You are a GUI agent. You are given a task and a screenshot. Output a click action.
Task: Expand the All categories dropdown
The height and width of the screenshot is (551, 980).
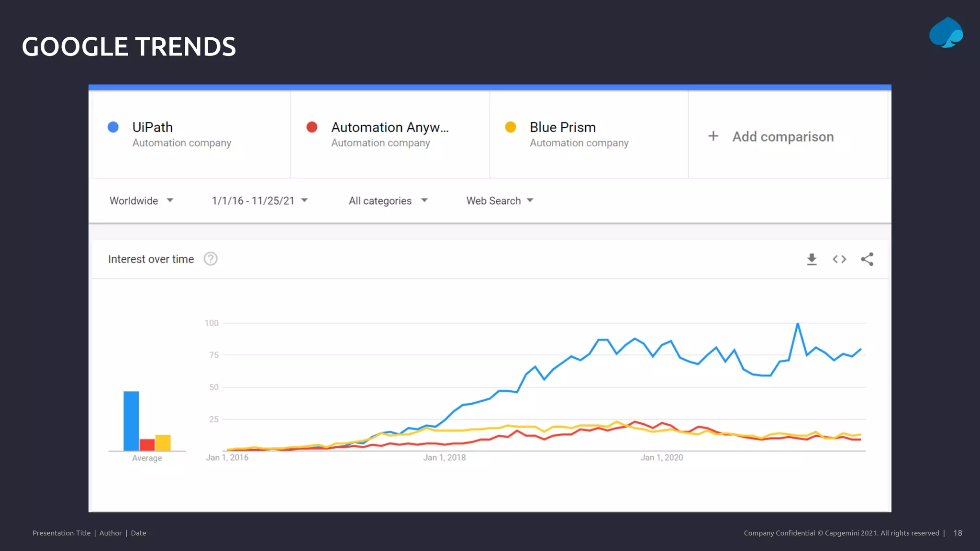(388, 201)
